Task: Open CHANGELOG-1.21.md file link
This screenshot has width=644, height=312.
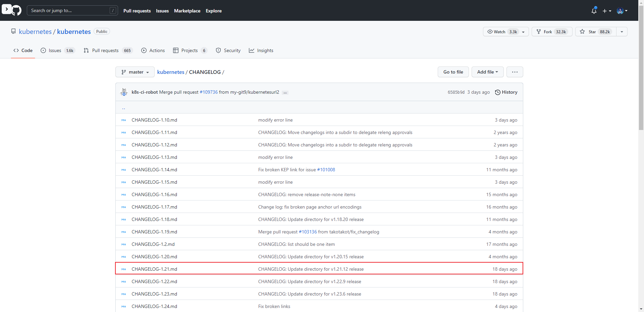Action: coord(154,269)
